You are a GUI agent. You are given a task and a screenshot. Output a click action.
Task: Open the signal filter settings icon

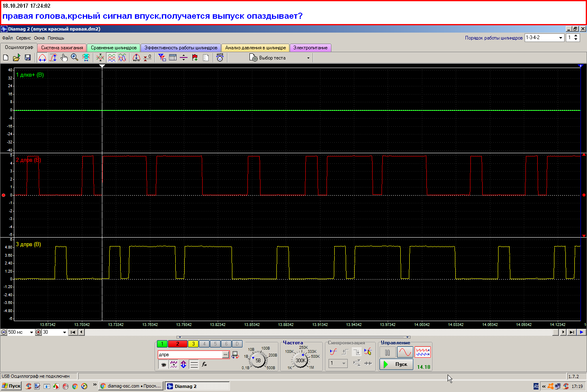click(x=162, y=57)
